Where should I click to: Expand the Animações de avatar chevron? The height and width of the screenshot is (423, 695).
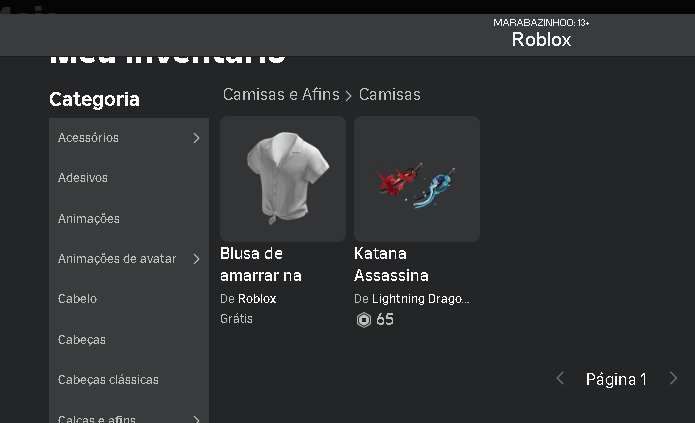pyautogui.click(x=196, y=259)
